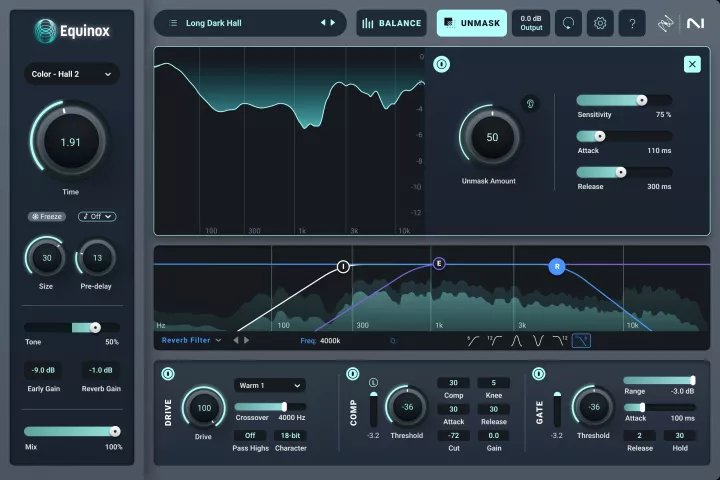The width and height of the screenshot is (720, 480).
Task: Select the E filter node
Action: click(439, 264)
